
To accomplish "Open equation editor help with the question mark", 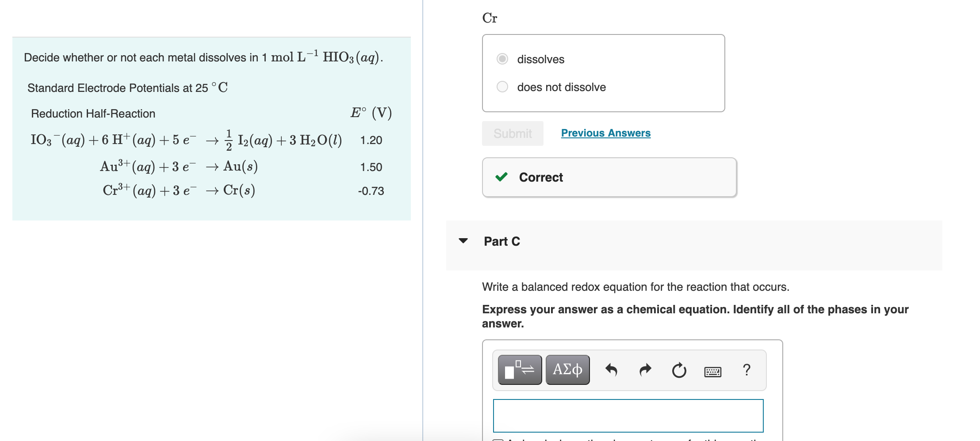I will (747, 370).
